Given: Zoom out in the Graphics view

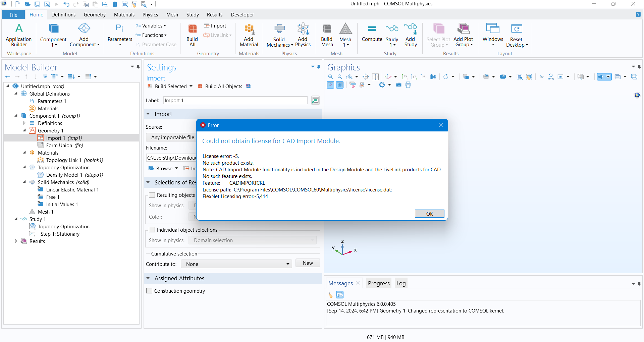Looking at the screenshot, I should click(340, 77).
